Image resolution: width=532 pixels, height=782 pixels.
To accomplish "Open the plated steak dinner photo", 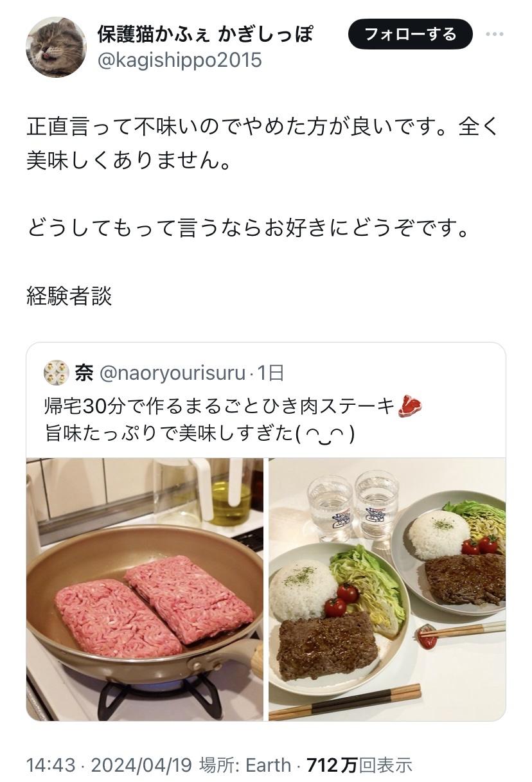I will coord(387,589).
